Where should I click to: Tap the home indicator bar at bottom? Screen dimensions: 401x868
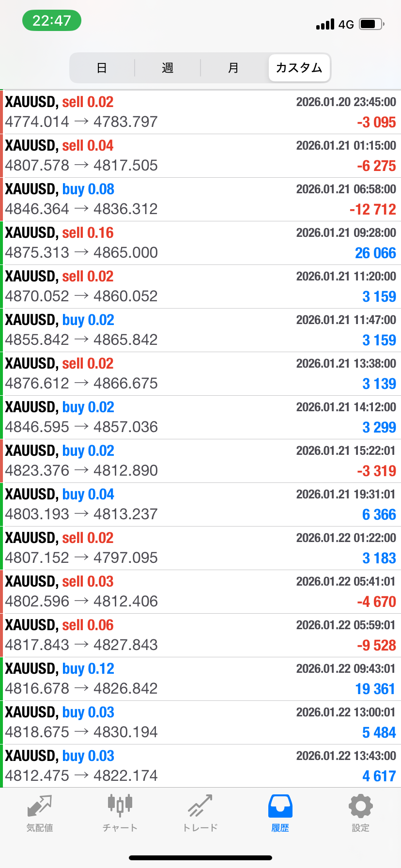click(200, 858)
